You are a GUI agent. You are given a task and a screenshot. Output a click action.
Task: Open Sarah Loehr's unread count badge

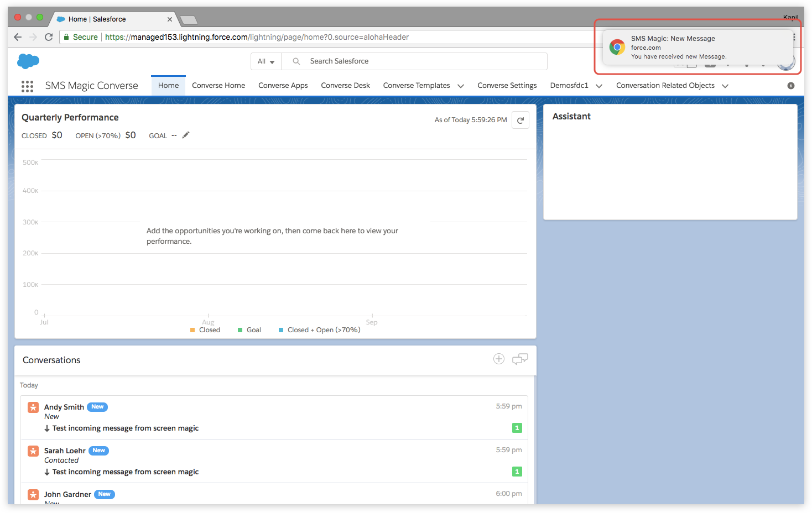pos(517,472)
